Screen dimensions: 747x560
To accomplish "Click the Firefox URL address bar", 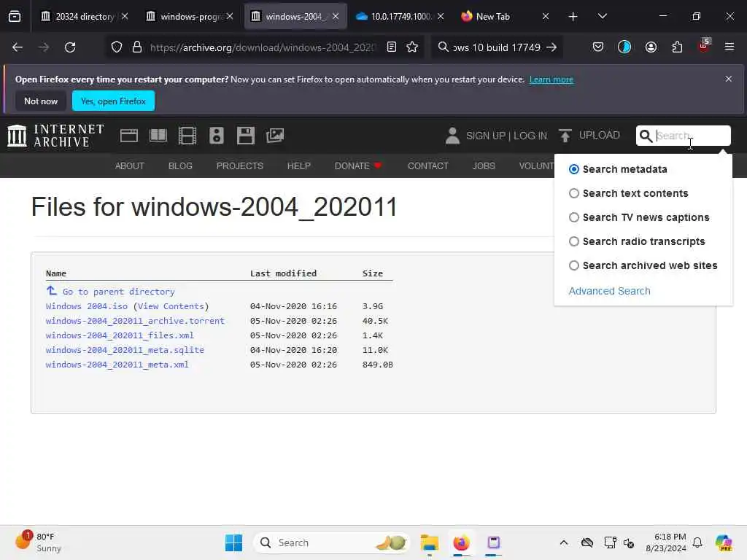I will click(262, 47).
